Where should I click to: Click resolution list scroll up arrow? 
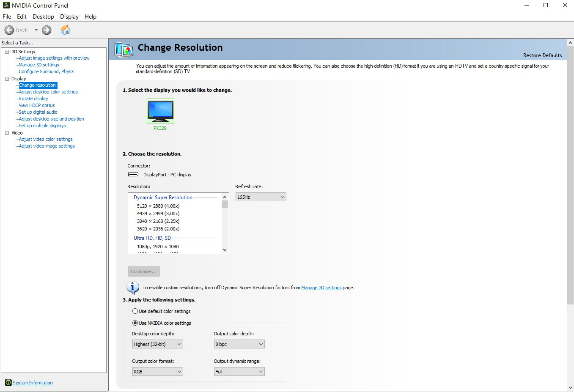click(x=225, y=197)
